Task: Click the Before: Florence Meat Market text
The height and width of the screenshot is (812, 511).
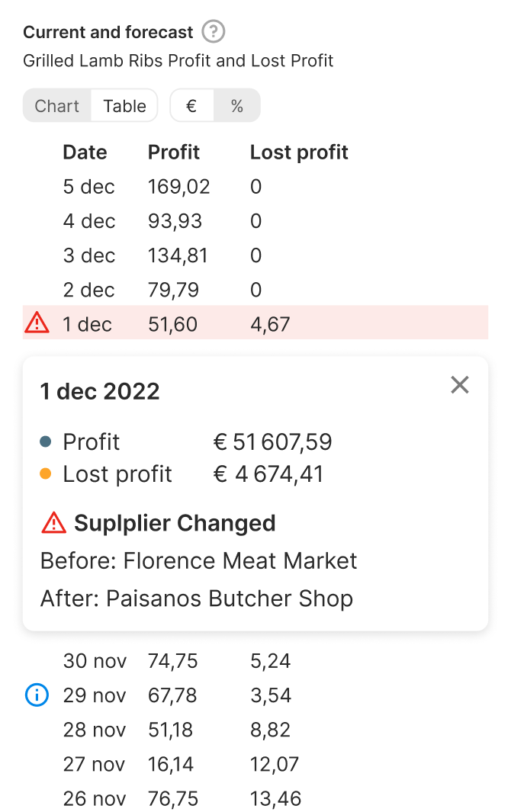Action: [198, 561]
